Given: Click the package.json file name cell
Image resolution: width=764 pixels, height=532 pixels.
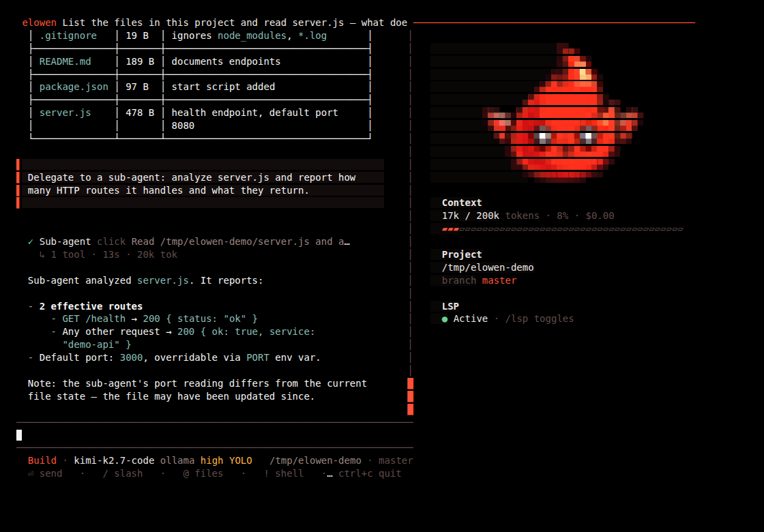Looking at the screenshot, I should click(74, 87).
